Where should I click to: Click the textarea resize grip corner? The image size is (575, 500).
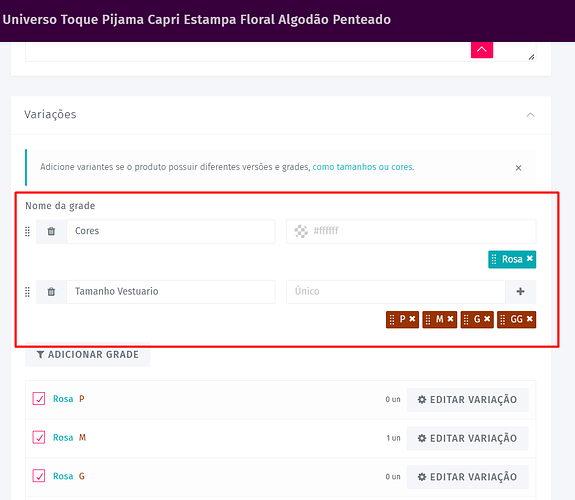[531, 57]
